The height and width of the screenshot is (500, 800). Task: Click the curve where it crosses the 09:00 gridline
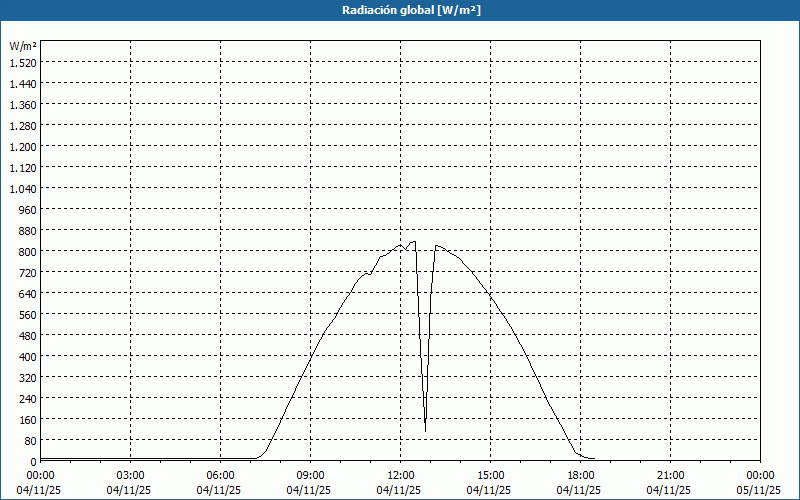tap(311, 352)
